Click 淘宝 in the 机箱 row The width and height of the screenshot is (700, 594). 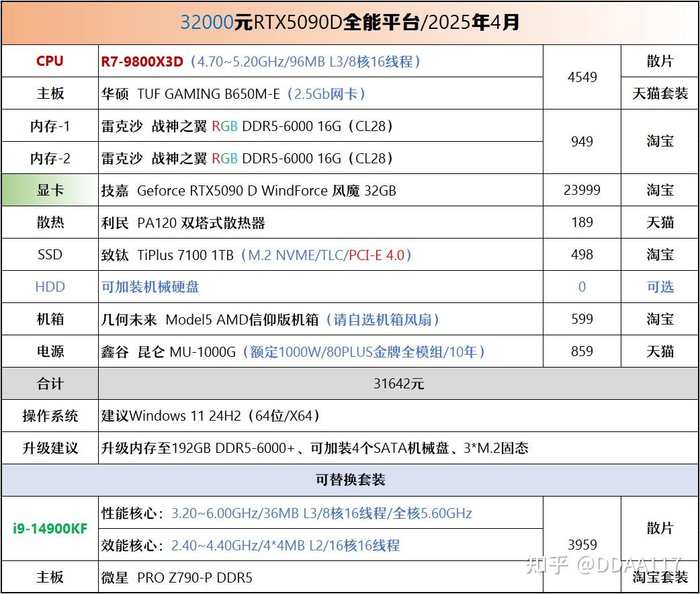pyautogui.click(x=660, y=319)
